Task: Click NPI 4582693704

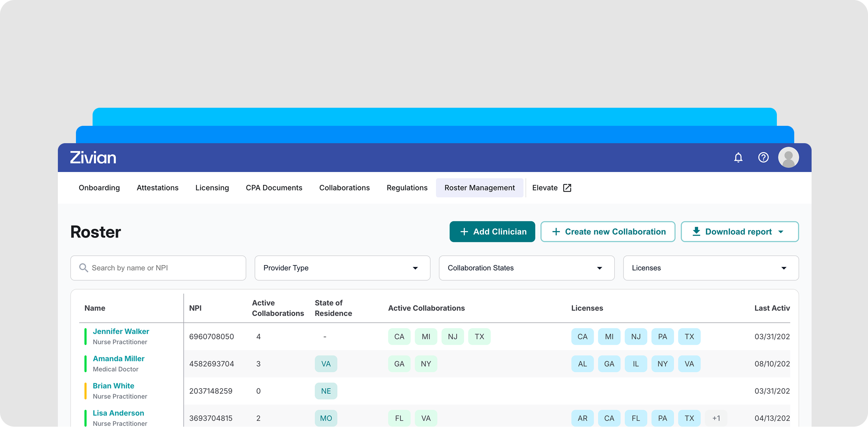Action: [x=212, y=364]
